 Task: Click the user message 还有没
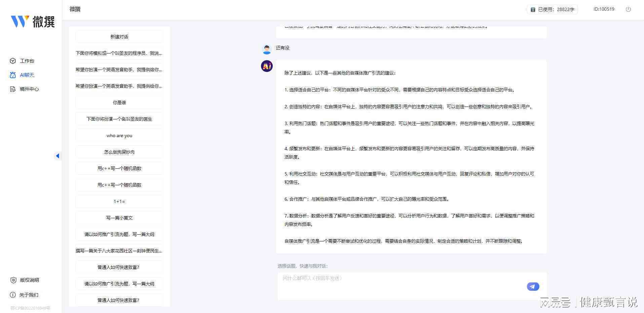pyautogui.click(x=282, y=48)
